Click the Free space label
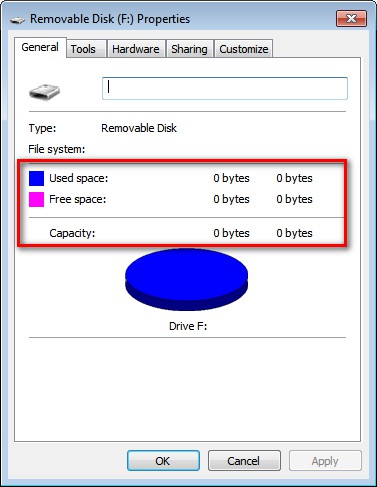The image size is (377, 487). point(78,199)
